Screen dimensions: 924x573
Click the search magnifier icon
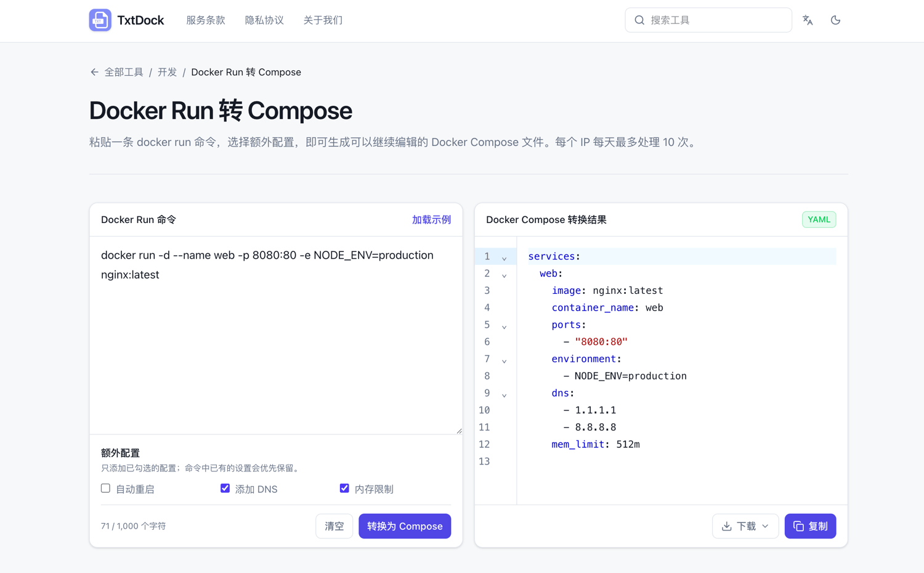(639, 20)
